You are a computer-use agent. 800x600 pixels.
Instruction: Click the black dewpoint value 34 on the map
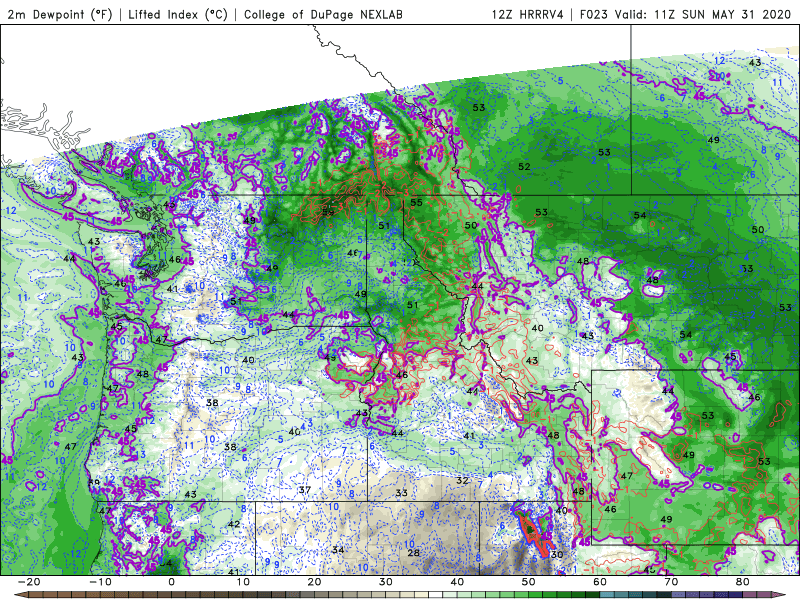pyautogui.click(x=338, y=550)
